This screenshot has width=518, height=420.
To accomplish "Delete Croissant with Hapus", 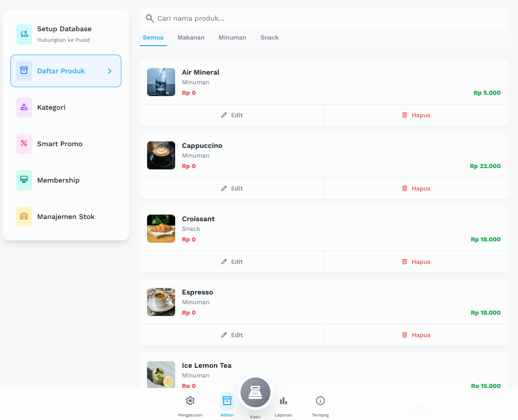I will (x=416, y=262).
